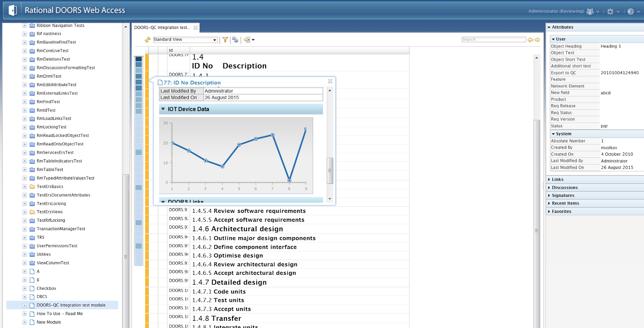
Task: Click the Id column header
Action: [x=171, y=50]
